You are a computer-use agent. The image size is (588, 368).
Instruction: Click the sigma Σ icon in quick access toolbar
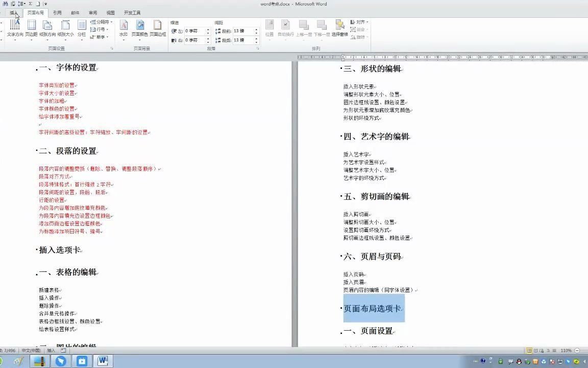(x=31, y=4)
